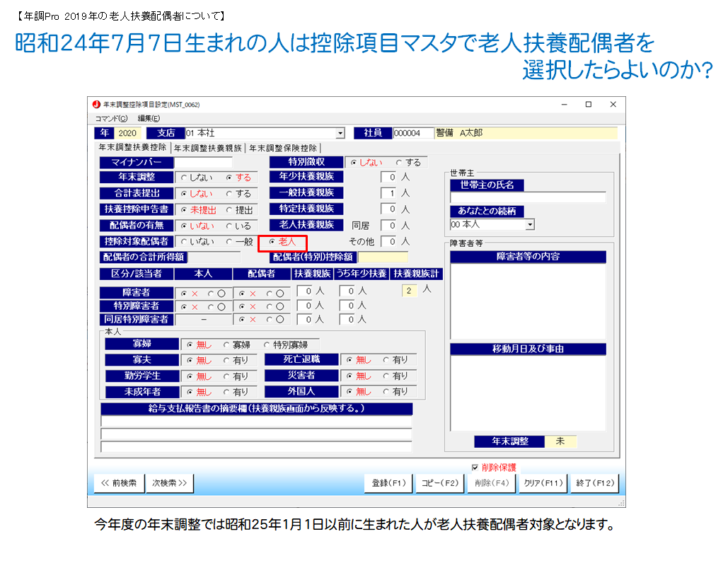
Task: Click the 世帯主の氏名 text field
Action: (528, 197)
